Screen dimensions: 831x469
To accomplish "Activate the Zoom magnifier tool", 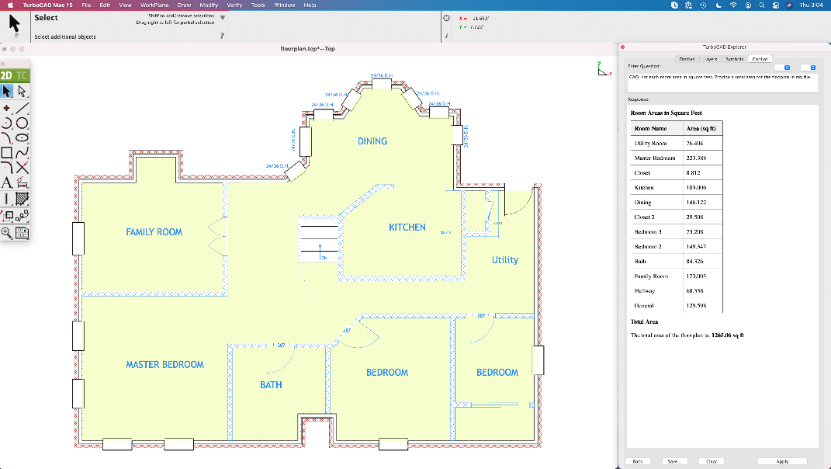I will (x=7, y=233).
